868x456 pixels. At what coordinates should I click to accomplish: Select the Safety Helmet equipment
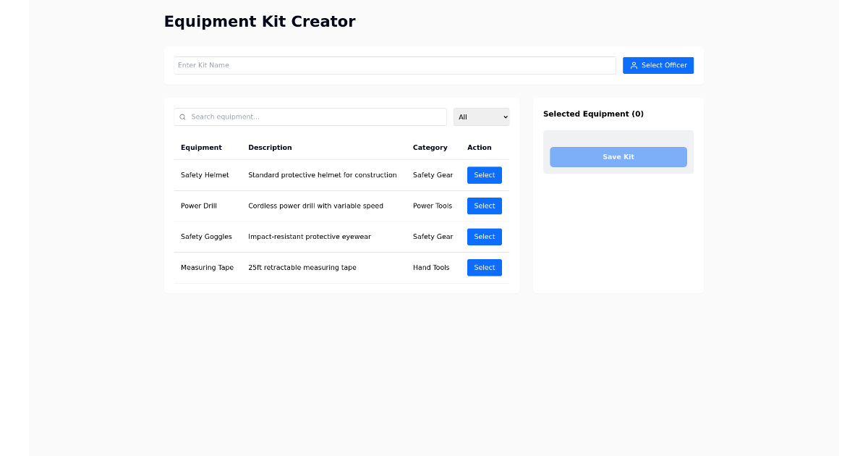click(484, 174)
